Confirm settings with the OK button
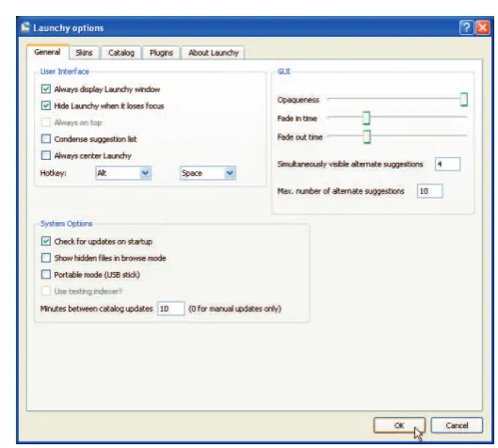The width and height of the screenshot is (498, 448). pos(399,425)
